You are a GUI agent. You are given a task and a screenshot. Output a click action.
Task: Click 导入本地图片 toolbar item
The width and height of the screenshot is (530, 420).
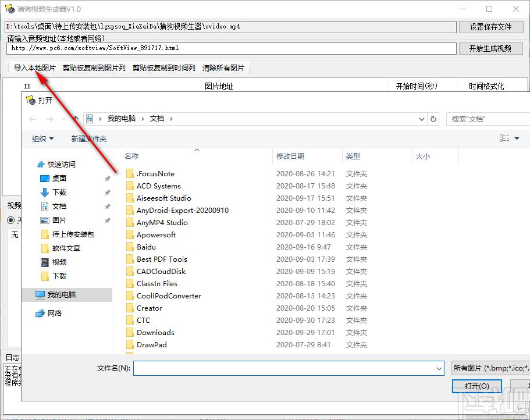pos(34,68)
